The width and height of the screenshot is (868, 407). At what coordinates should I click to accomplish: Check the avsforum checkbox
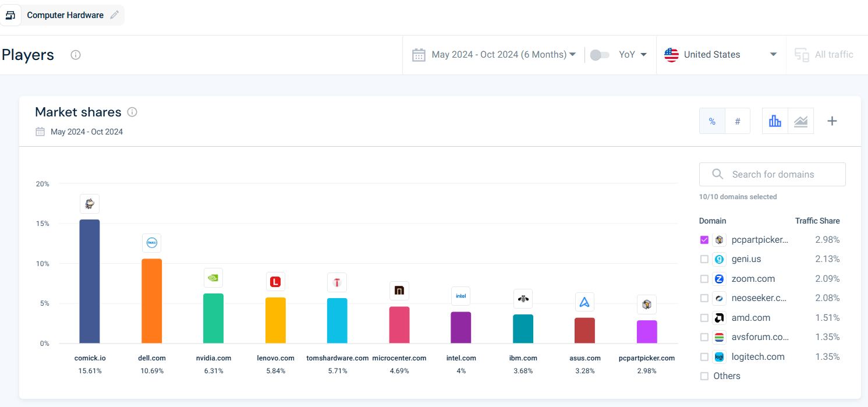(704, 337)
